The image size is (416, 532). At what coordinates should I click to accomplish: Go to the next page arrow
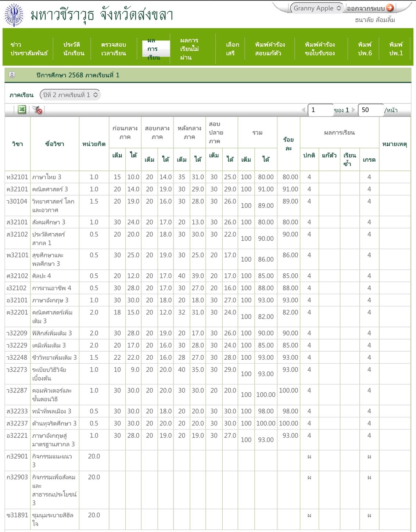pos(354,110)
